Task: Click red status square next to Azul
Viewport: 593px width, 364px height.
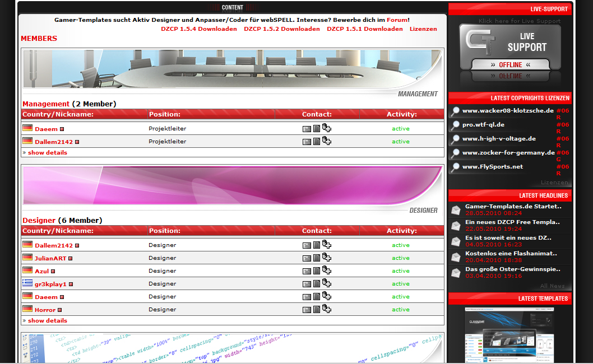Action: tap(53, 272)
